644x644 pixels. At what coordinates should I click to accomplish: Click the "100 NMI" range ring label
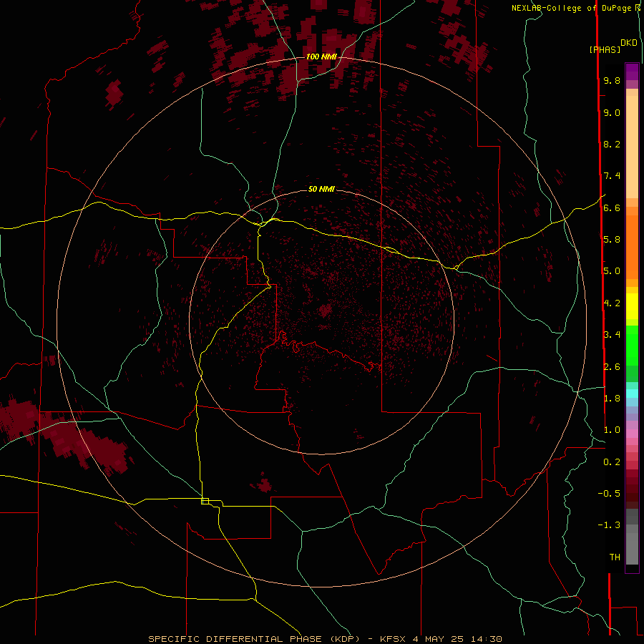click(321, 57)
